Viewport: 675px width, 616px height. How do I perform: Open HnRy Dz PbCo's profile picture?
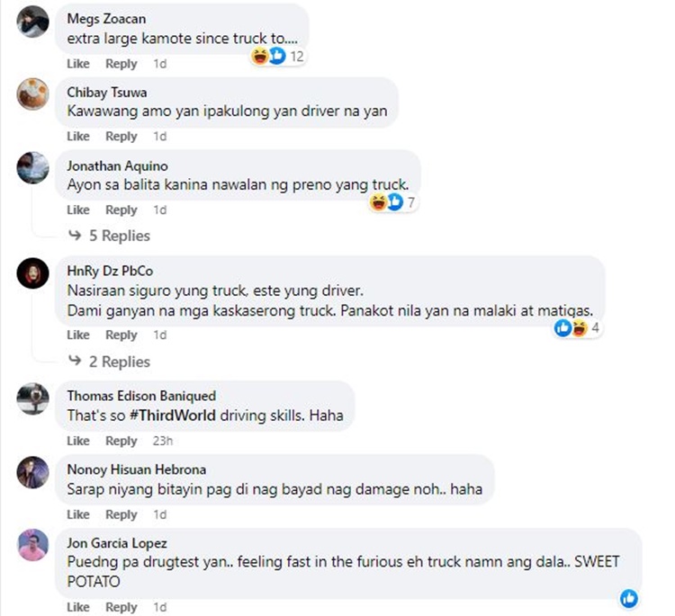pyautogui.click(x=32, y=273)
